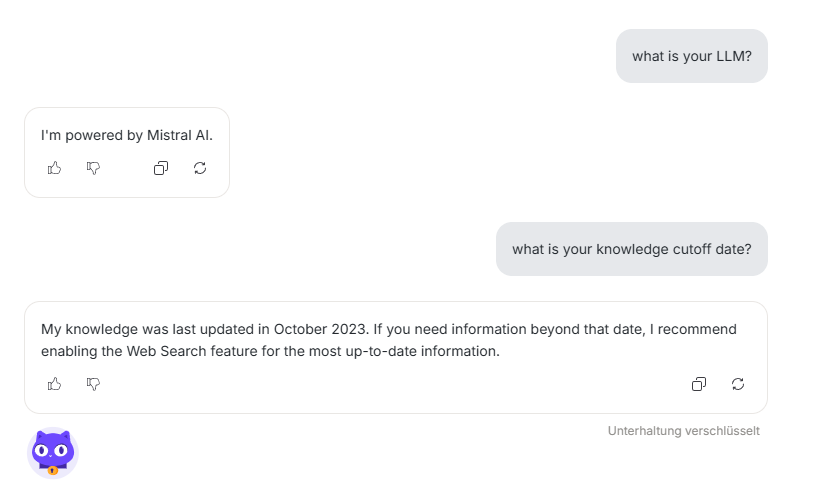
Task: Click the words "I recommend" in the answer
Action: tap(696, 329)
